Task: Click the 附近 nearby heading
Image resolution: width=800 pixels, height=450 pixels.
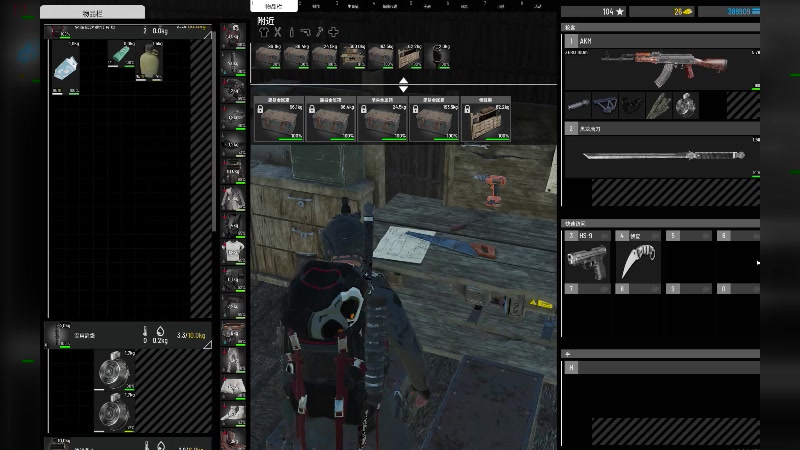Action: [266, 21]
